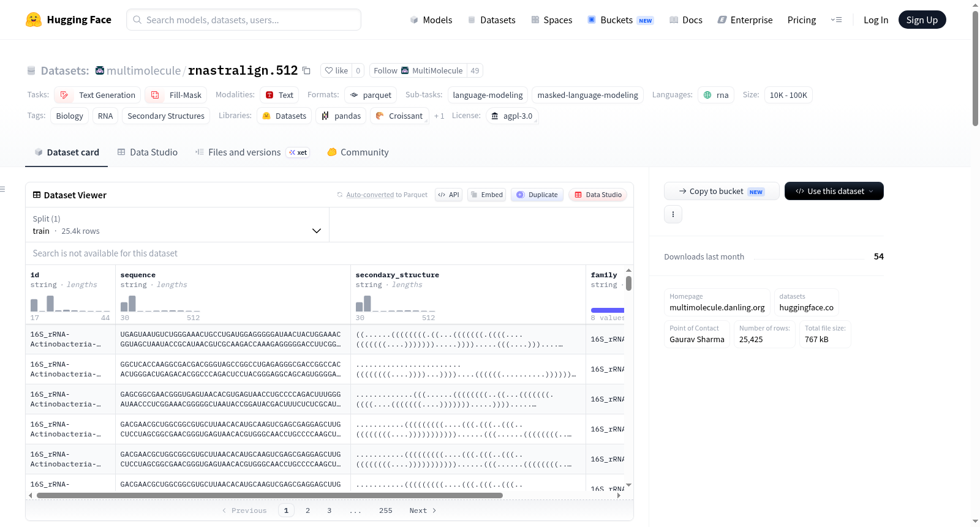Switch to the Data Studio tab

148,152
